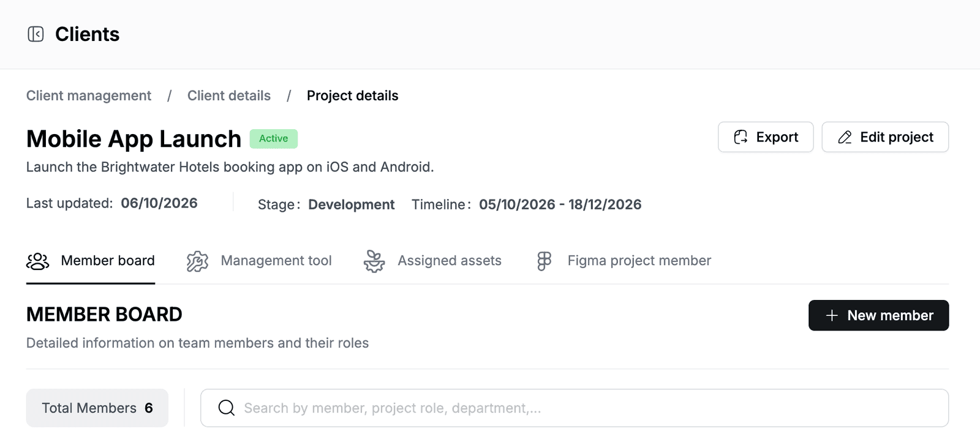This screenshot has width=980, height=434.
Task: Click the Export icon
Action: tap(741, 137)
